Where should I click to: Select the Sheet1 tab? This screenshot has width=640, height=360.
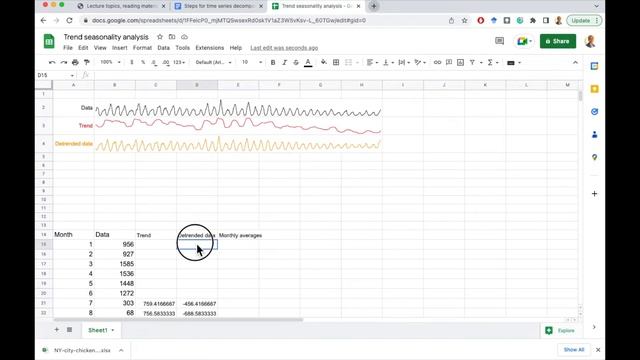101,330
